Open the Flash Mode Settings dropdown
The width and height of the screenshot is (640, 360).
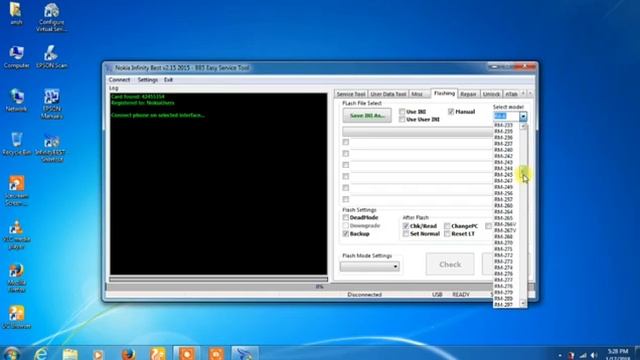[x=395, y=267]
